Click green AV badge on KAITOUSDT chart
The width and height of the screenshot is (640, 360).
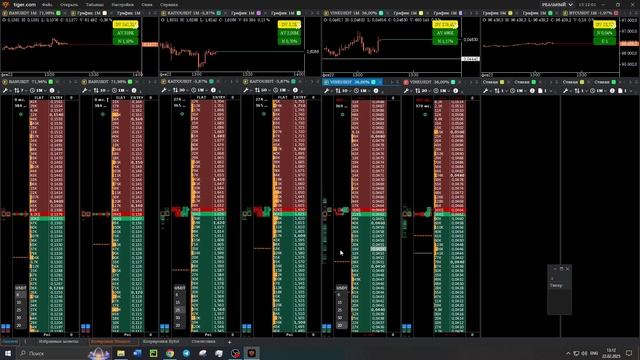[x=289, y=33]
